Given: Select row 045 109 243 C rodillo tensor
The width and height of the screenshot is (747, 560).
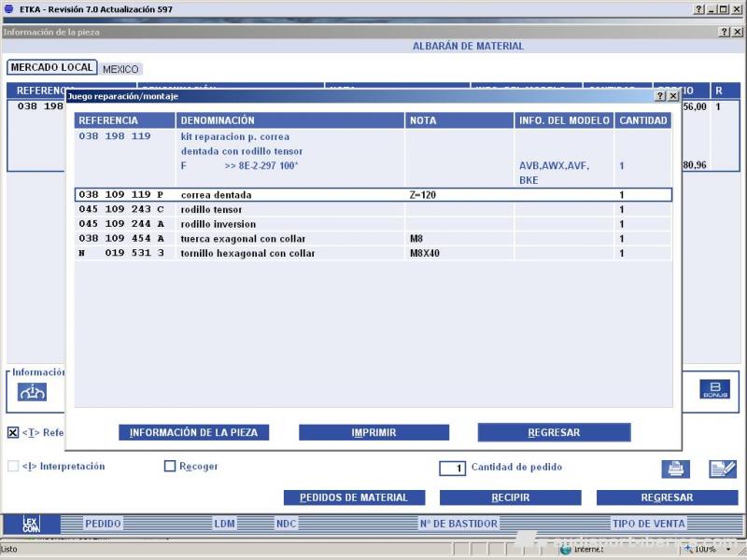Looking at the screenshot, I should coord(373,209).
